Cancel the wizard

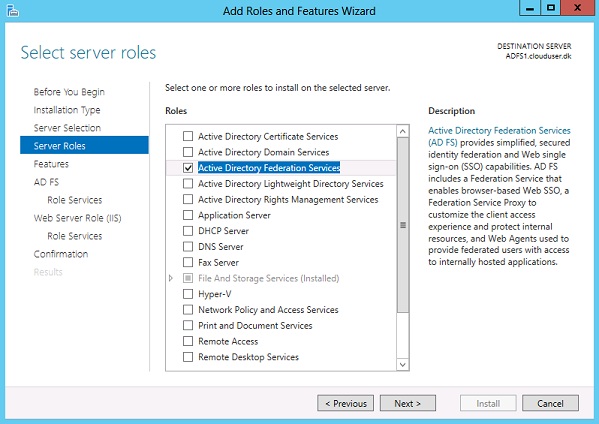[x=550, y=403]
